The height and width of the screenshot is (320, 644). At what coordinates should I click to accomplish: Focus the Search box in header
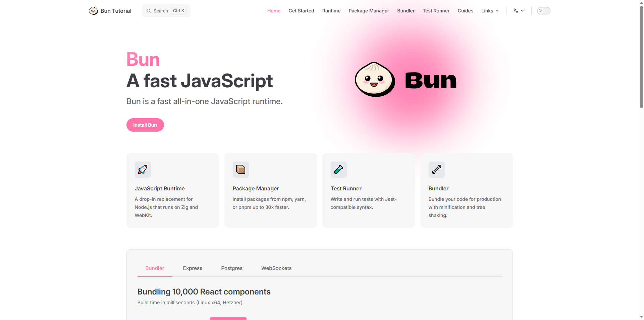[166, 11]
